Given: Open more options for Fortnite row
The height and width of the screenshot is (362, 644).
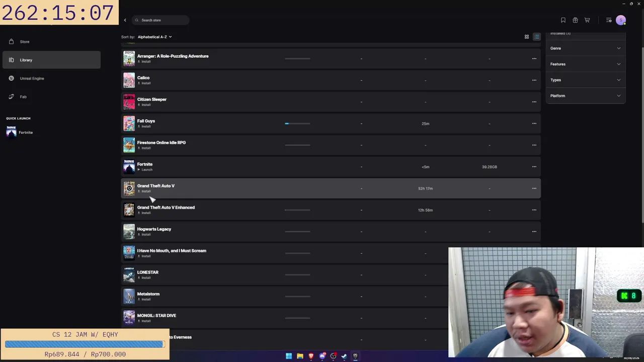Looking at the screenshot, I should (x=534, y=166).
